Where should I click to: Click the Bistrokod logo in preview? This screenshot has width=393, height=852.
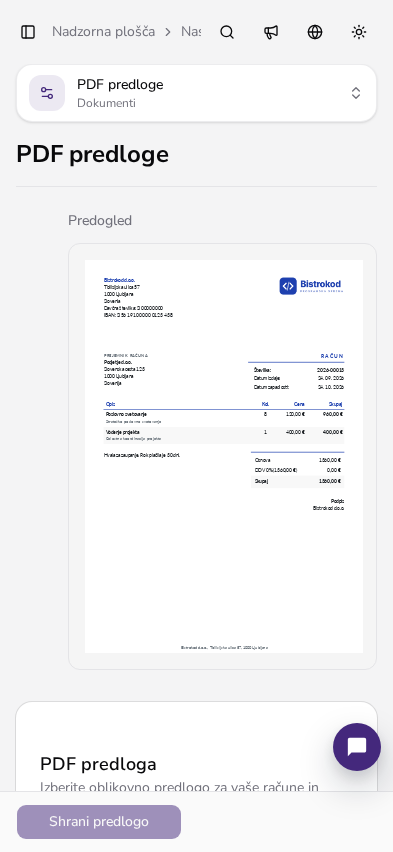click(x=311, y=286)
